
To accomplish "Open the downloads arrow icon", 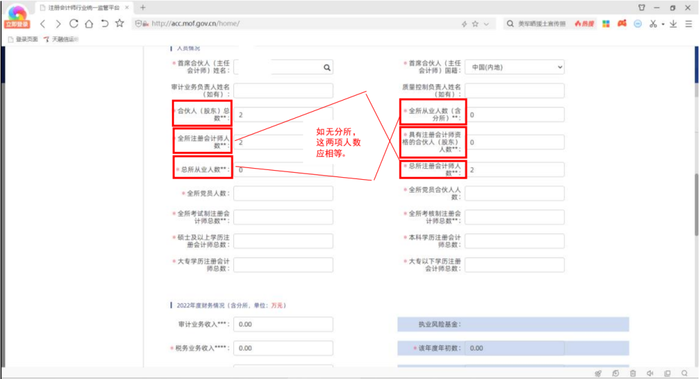I will [x=673, y=24].
